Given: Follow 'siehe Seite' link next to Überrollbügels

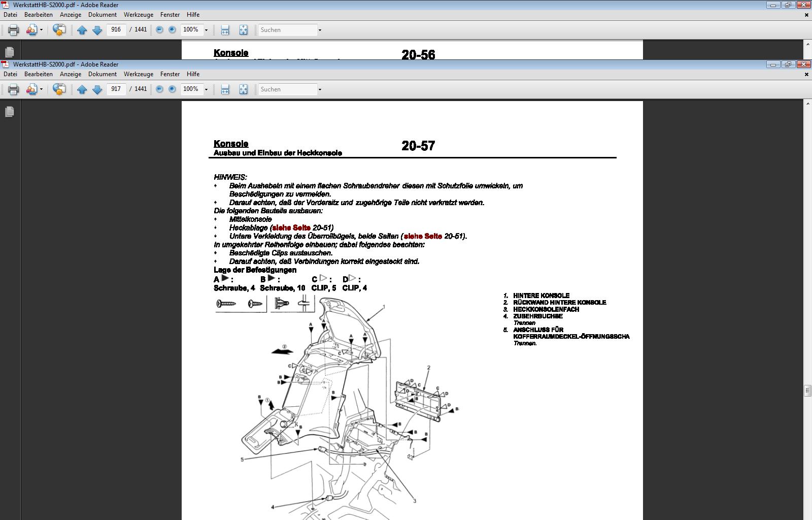Looking at the screenshot, I should pos(423,236).
